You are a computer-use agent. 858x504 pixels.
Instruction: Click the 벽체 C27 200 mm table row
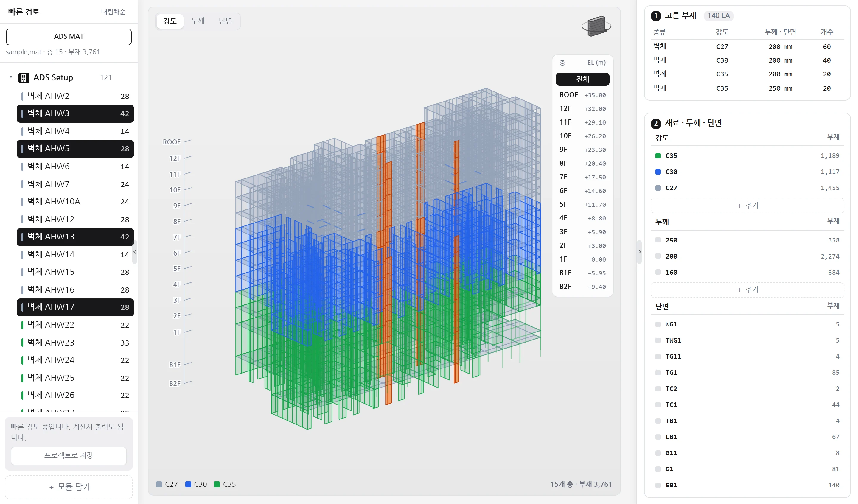click(x=747, y=47)
